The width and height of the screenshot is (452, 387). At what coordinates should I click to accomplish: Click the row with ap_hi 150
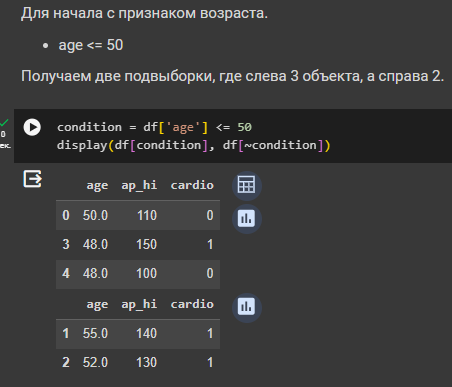(x=138, y=244)
